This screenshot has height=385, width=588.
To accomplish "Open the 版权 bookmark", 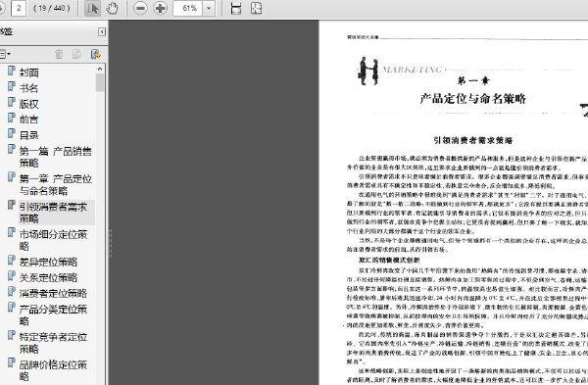I will pos(28,104).
